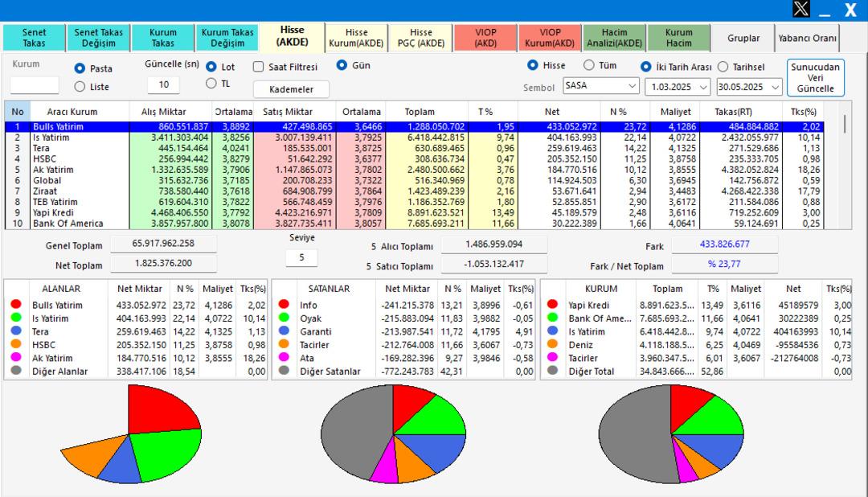Click the Kademeler button
The height and width of the screenshot is (497, 868).
coord(291,89)
